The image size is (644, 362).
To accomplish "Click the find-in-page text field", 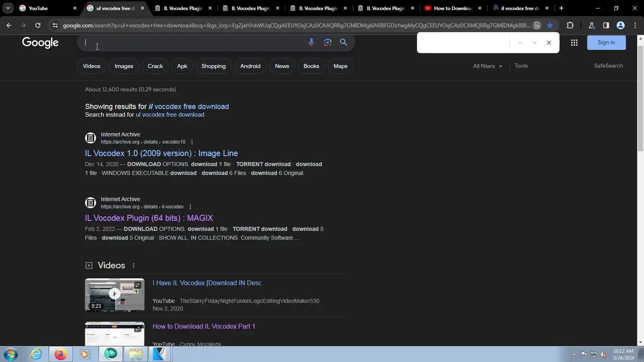I will [x=464, y=43].
